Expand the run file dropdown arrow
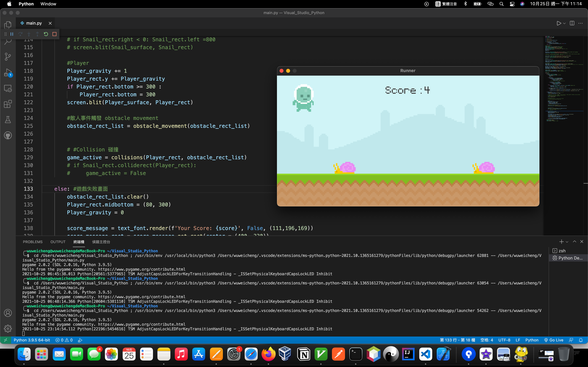588x367 pixels. pyautogui.click(x=564, y=24)
